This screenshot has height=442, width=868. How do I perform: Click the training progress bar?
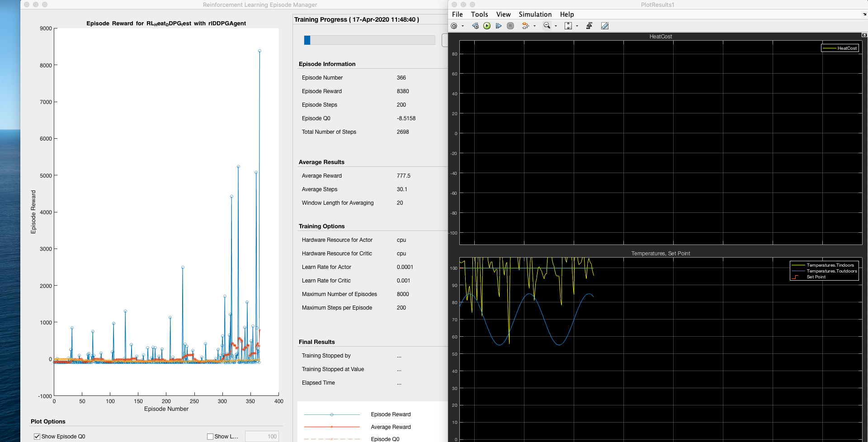coord(369,40)
